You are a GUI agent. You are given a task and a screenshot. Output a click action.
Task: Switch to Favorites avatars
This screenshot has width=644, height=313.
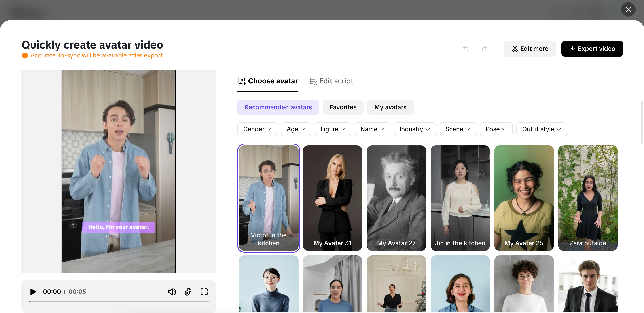(x=343, y=107)
